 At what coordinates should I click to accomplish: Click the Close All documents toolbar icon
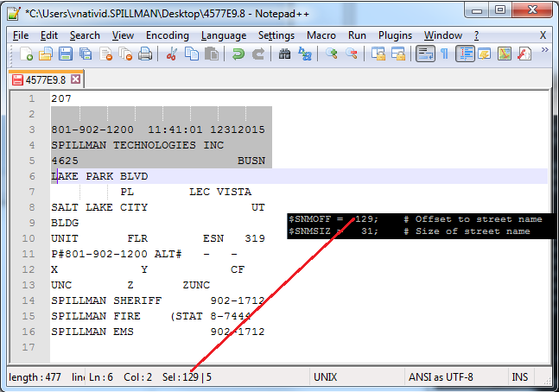[x=125, y=54]
